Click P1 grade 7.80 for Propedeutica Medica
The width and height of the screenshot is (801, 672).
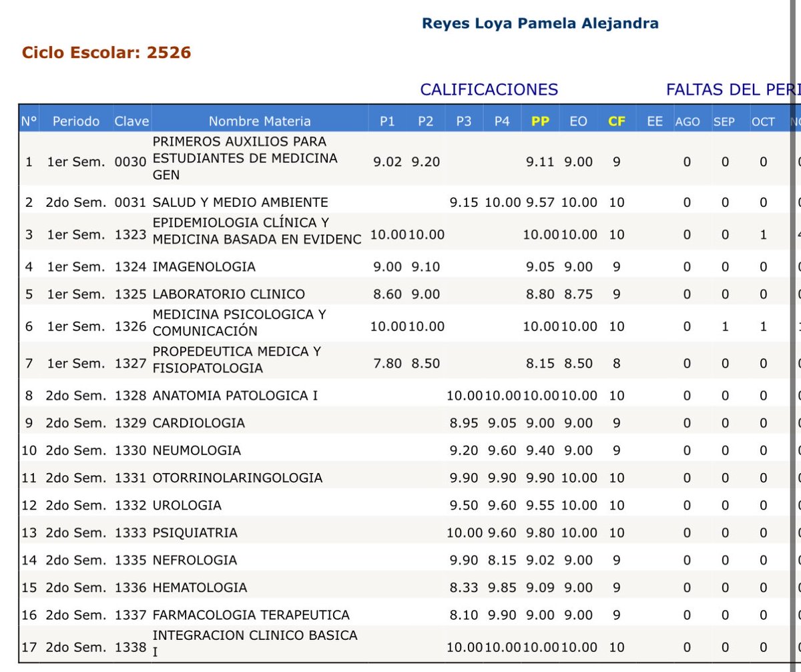pos(388,364)
